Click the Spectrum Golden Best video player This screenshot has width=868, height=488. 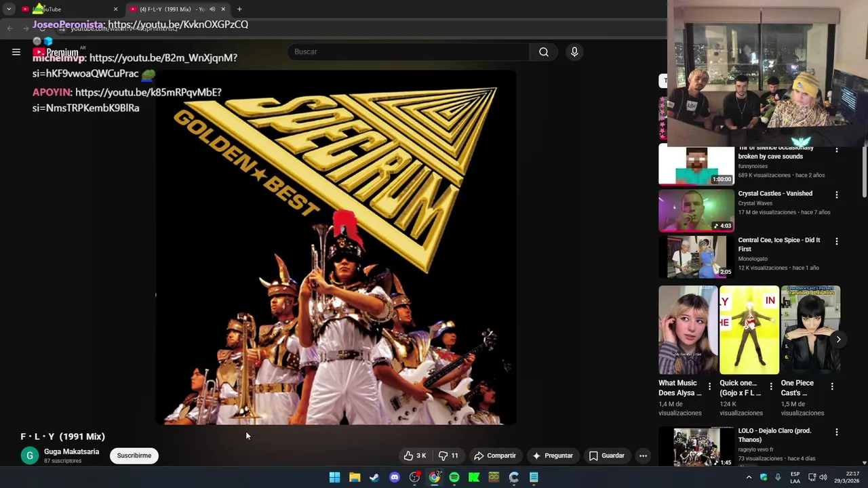(336, 248)
